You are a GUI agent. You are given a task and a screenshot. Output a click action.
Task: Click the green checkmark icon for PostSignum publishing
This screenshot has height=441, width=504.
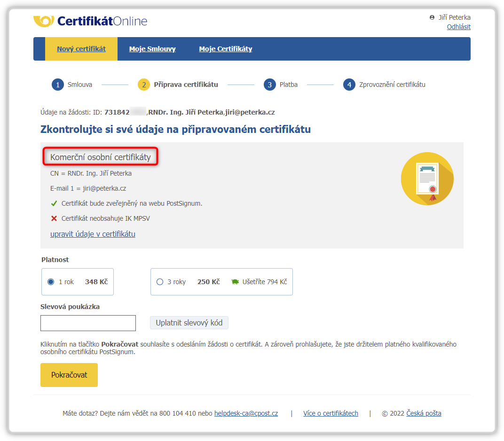[x=54, y=203]
